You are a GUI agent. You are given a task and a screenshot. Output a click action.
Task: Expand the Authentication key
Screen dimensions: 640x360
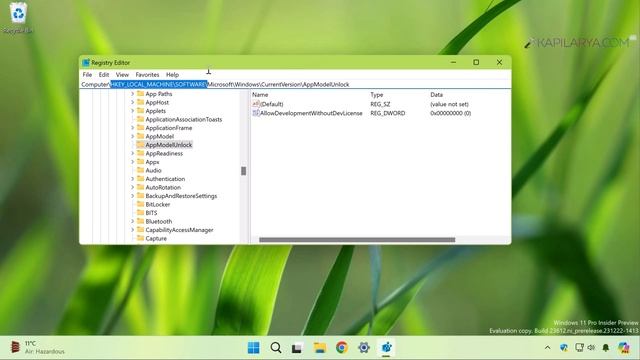(133, 179)
